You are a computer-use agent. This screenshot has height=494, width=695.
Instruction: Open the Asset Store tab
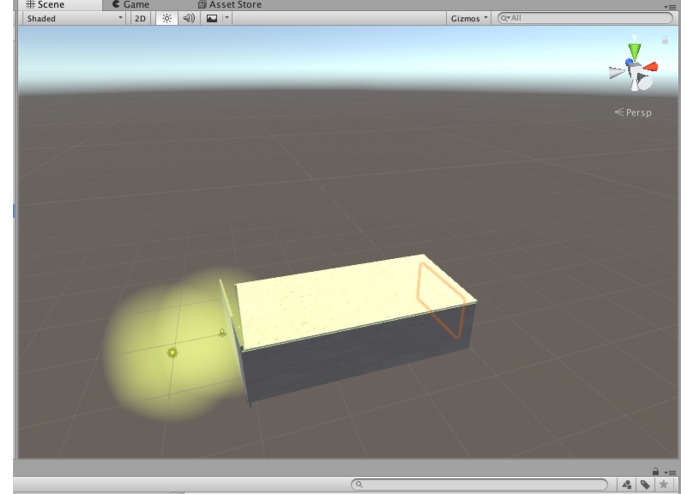click(x=230, y=5)
